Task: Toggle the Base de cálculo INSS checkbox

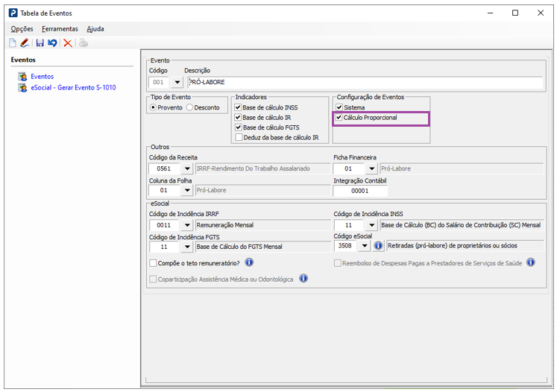Action: coord(239,108)
